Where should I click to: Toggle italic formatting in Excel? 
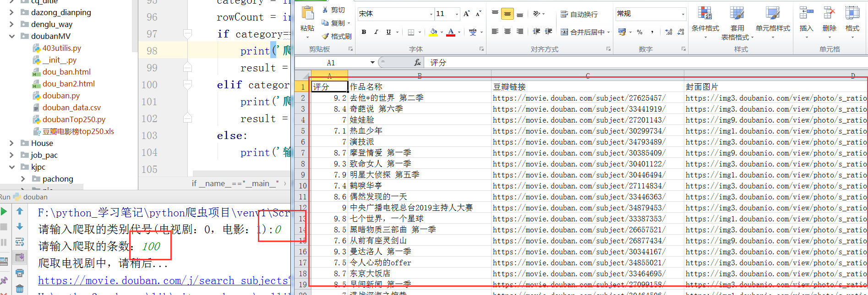(x=376, y=32)
